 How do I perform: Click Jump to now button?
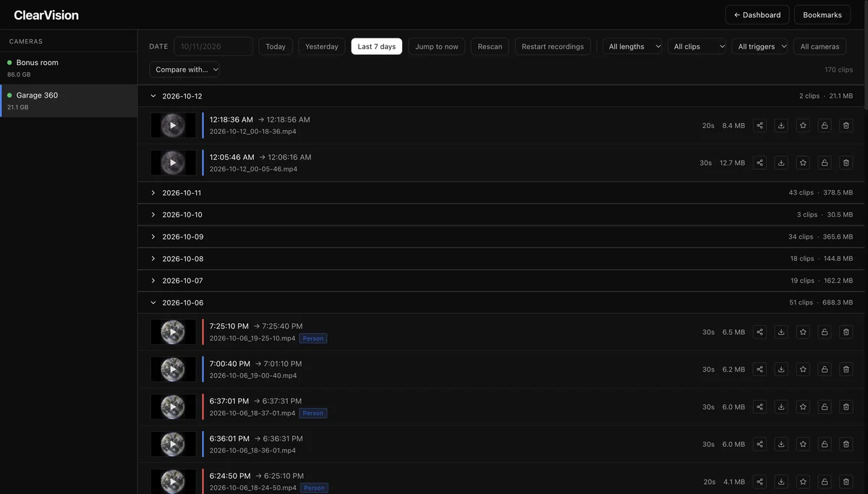pyautogui.click(x=437, y=46)
